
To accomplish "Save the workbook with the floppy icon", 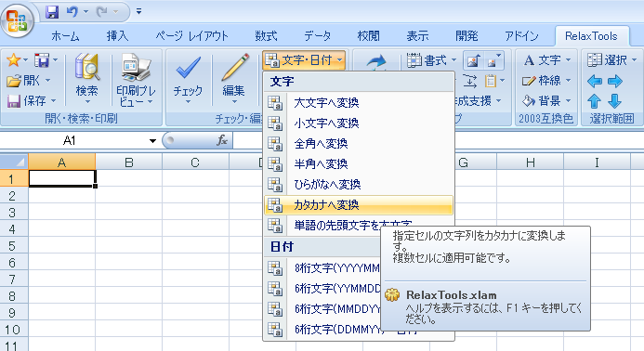I will 52,12.
